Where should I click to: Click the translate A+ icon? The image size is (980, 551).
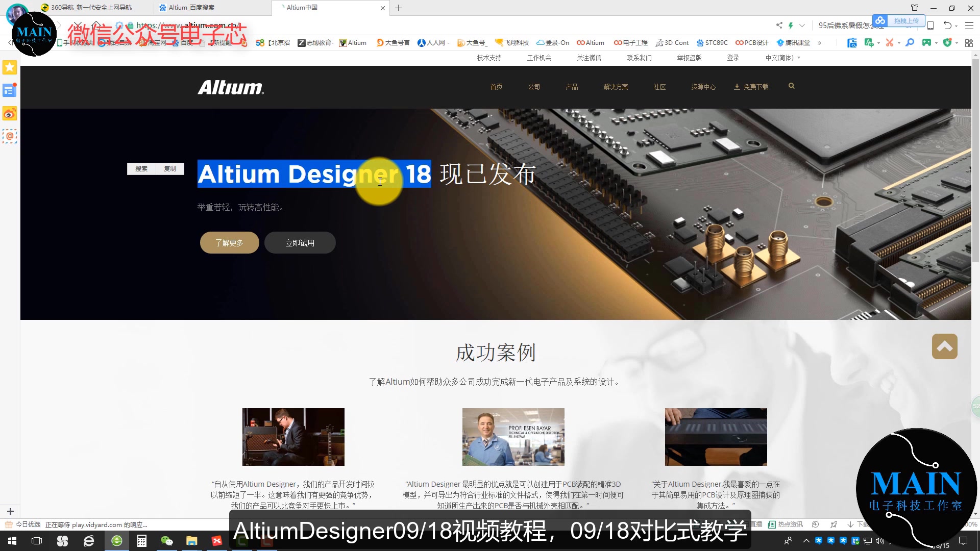tap(869, 43)
